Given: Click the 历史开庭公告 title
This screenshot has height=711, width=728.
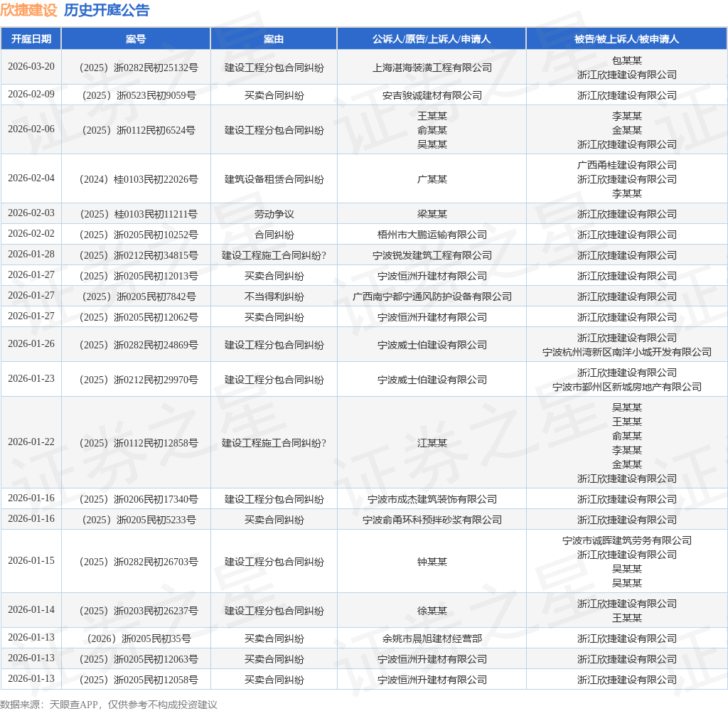Looking at the screenshot, I should [x=107, y=10].
